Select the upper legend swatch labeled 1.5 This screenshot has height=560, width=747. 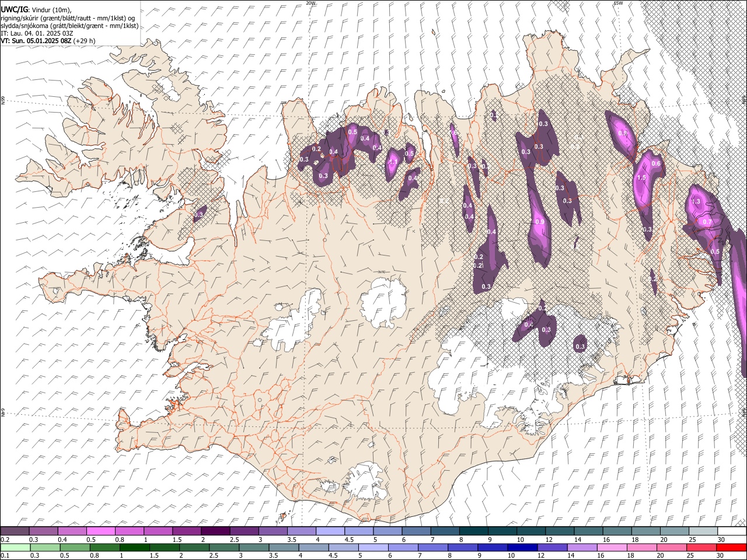187,531
